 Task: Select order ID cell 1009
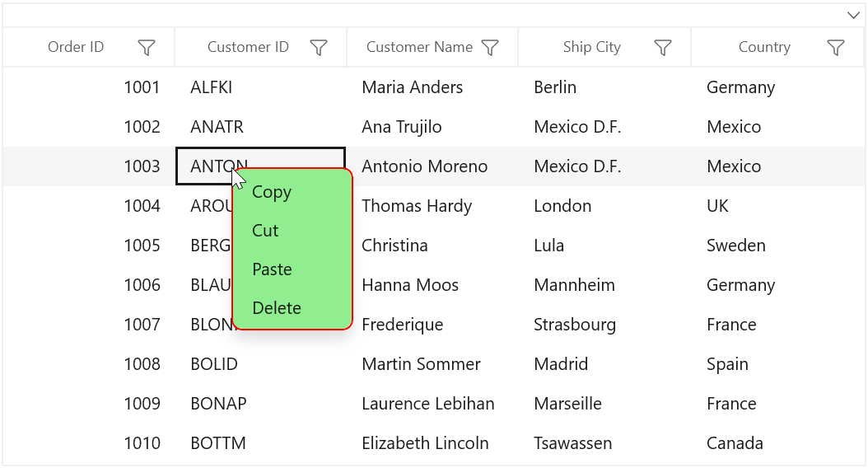point(89,404)
